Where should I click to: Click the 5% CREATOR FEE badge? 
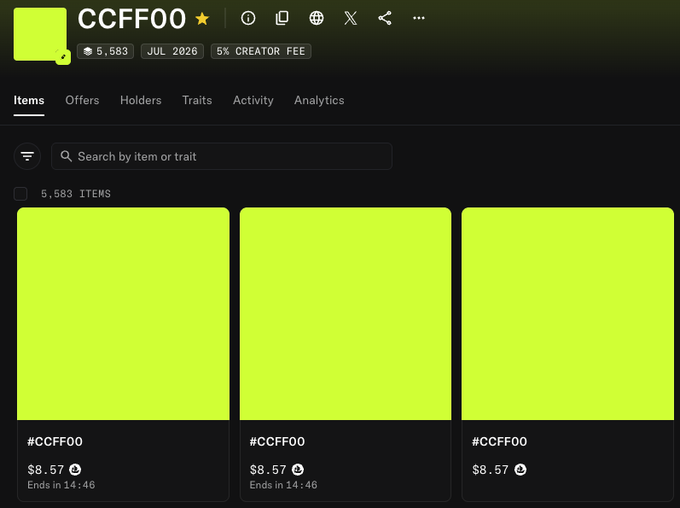pyautogui.click(x=261, y=51)
